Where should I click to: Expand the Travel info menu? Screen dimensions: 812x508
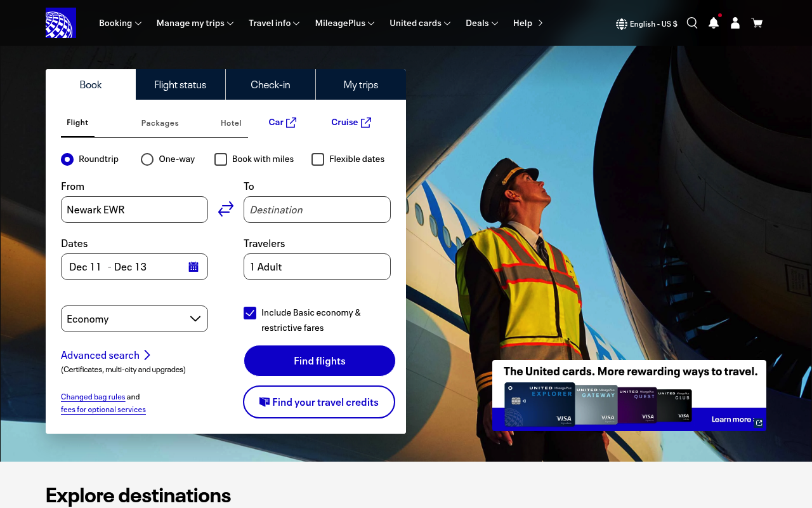coord(274,23)
